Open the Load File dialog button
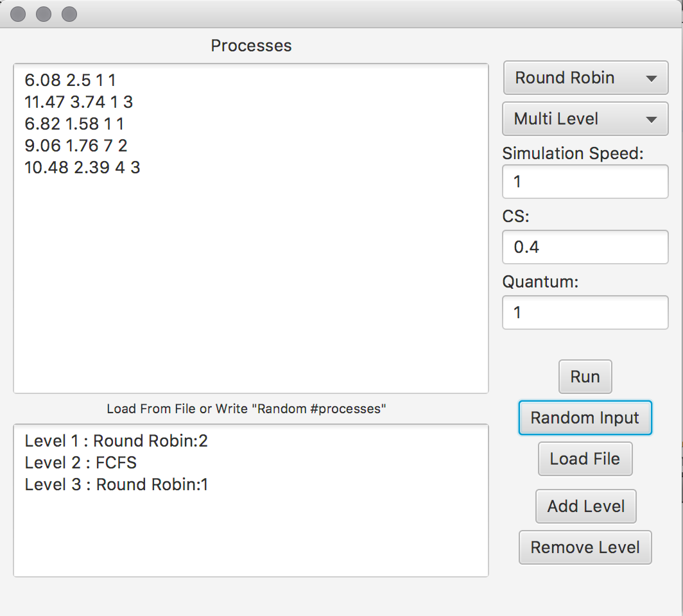 pyautogui.click(x=585, y=459)
